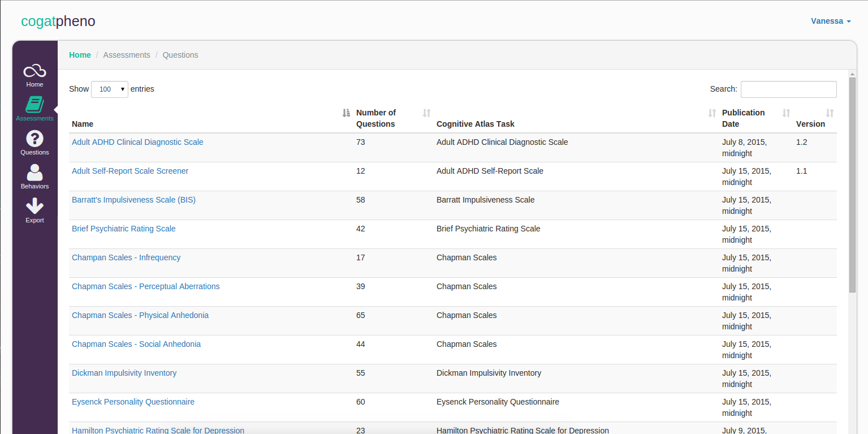This screenshot has height=434, width=868.
Task: Sort by Cognitive Atlas Task sort icon
Action: tap(712, 113)
